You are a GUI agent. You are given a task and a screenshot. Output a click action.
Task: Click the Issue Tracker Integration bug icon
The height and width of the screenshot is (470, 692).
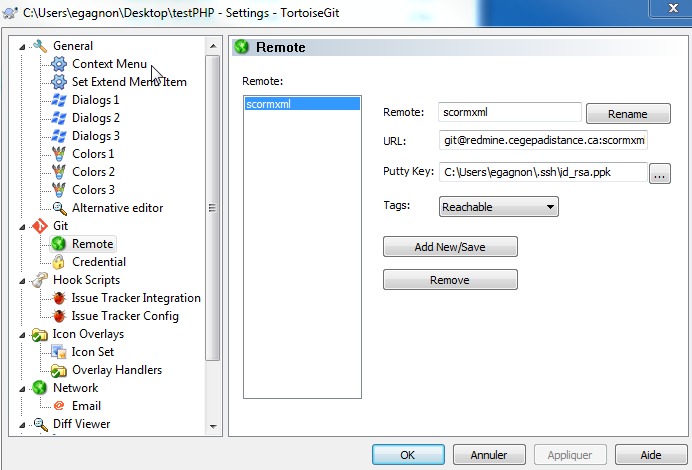[x=59, y=298]
